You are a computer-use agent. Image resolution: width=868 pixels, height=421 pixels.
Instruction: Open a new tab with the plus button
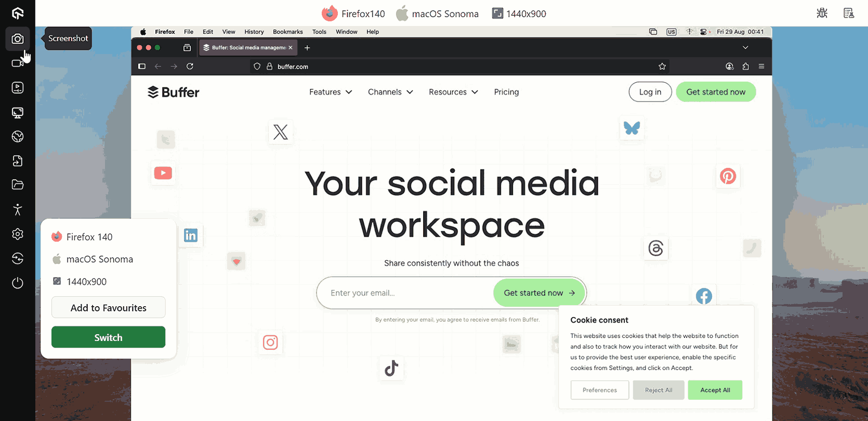pos(307,48)
